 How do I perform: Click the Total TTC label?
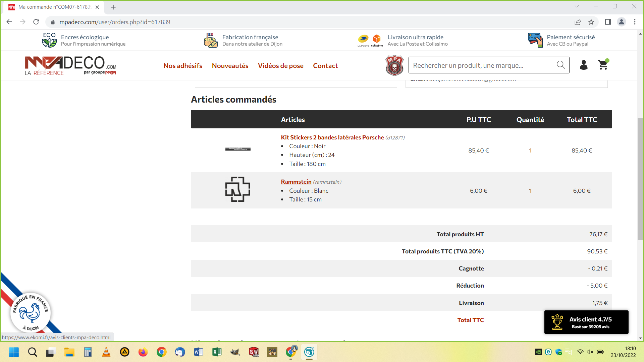click(x=471, y=320)
